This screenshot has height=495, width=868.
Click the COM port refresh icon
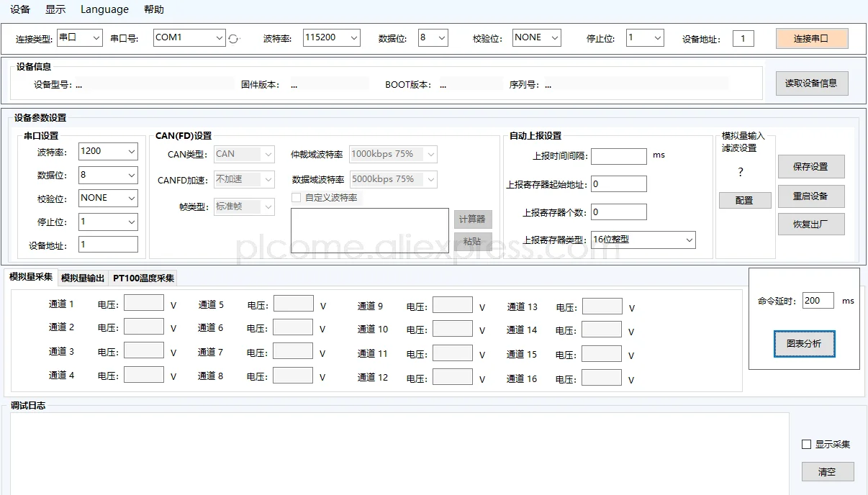233,39
